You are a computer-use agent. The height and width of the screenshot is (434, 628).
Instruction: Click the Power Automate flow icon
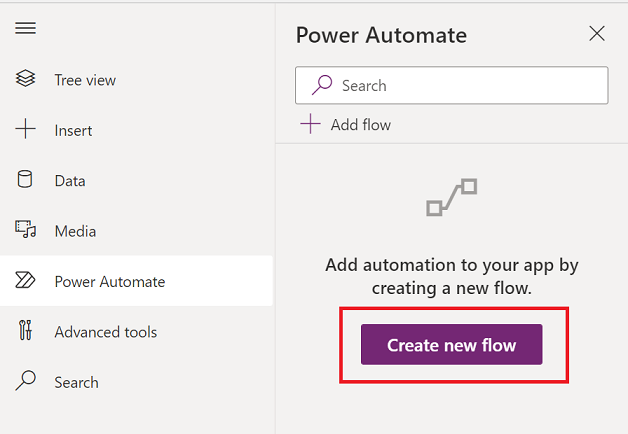tap(25, 280)
